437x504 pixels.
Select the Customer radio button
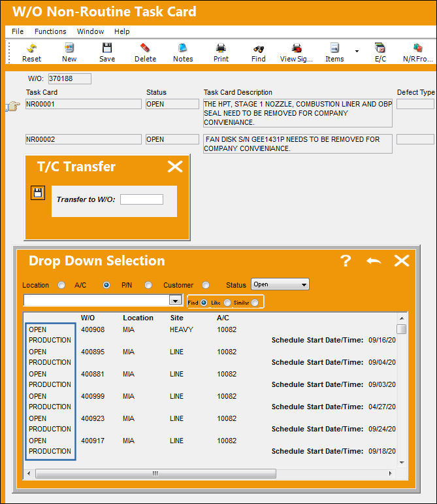(206, 285)
